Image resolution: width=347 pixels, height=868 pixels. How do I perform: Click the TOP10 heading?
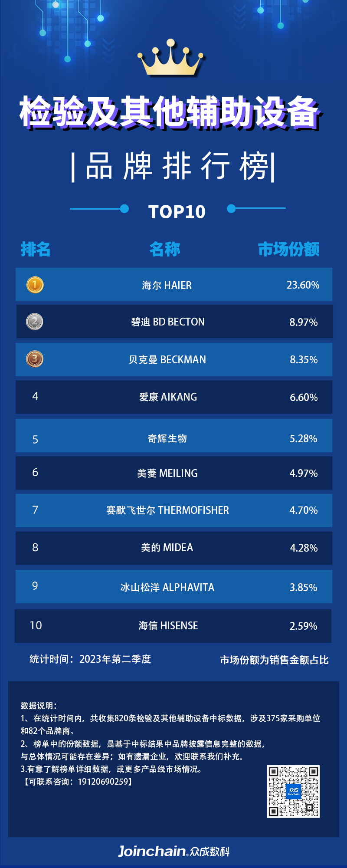(x=177, y=212)
